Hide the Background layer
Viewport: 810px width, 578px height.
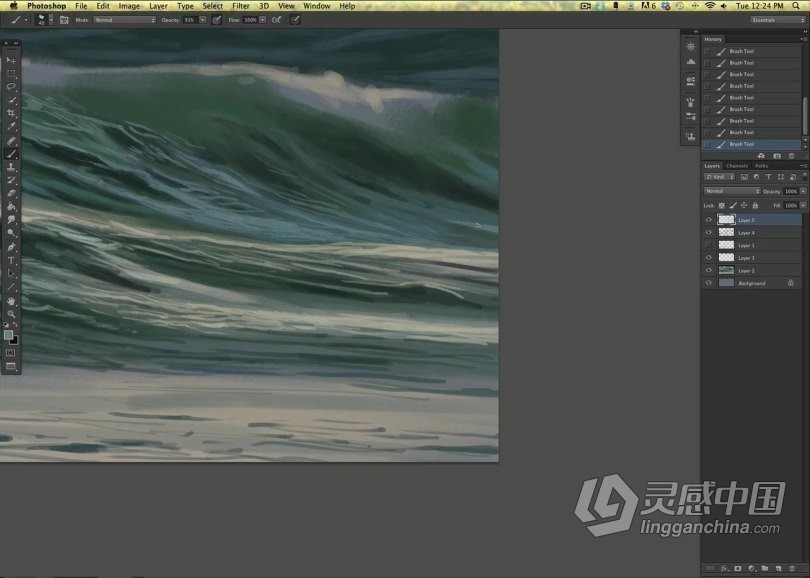[x=709, y=283]
